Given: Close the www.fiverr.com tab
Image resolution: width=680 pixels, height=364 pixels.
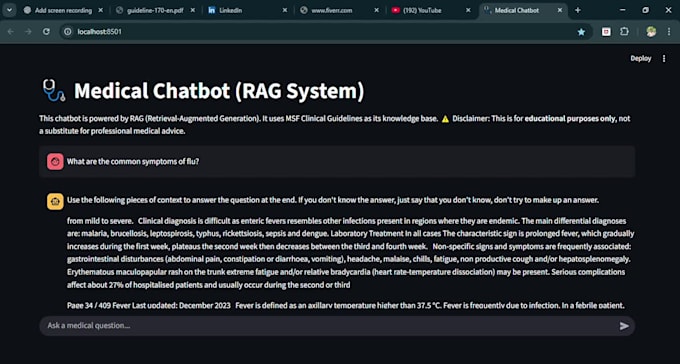Looking at the screenshot, I should click(376, 10).
